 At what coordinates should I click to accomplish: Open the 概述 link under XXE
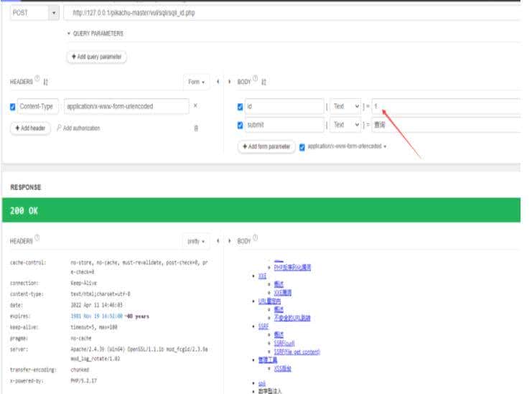click(279, 284)
